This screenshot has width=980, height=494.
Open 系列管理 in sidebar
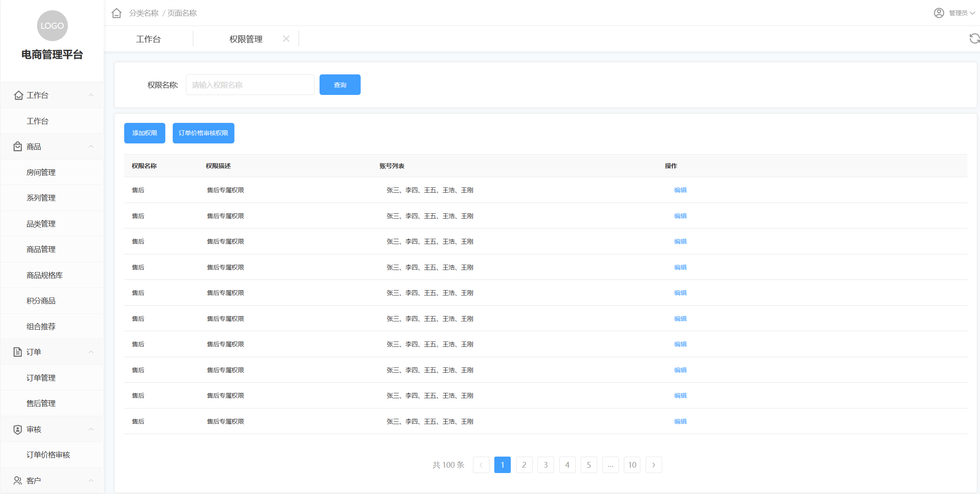[x=52, y=198]
